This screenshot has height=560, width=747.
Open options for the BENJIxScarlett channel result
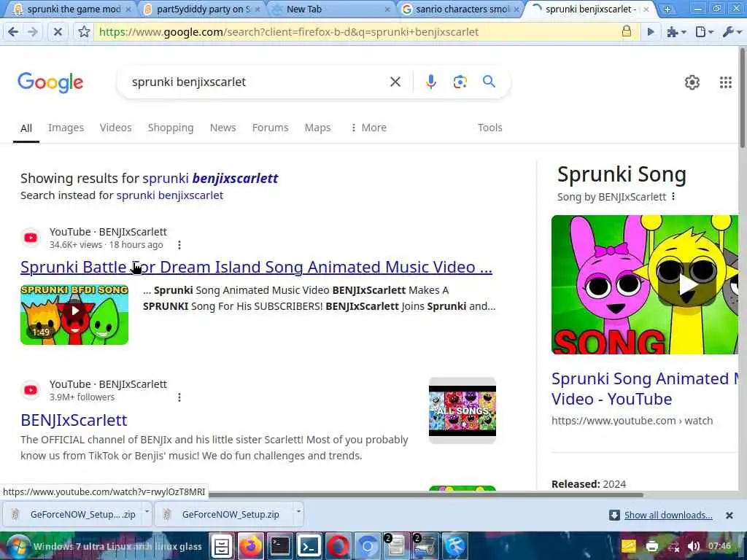(179, 397)
